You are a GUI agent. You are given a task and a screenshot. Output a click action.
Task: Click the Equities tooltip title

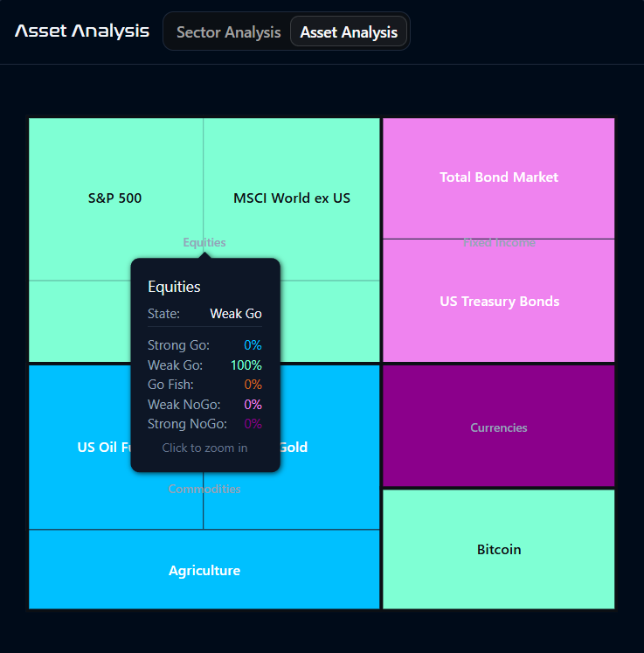pos(174,287)
